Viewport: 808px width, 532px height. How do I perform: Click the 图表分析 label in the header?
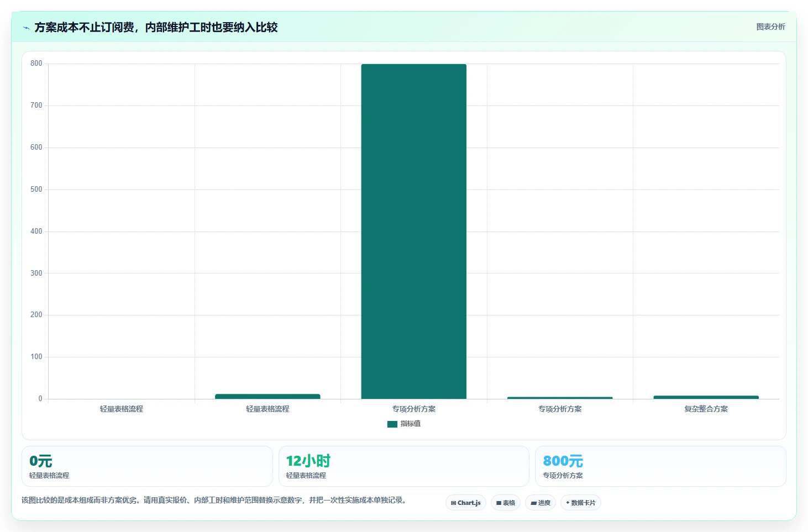(770, 27)
